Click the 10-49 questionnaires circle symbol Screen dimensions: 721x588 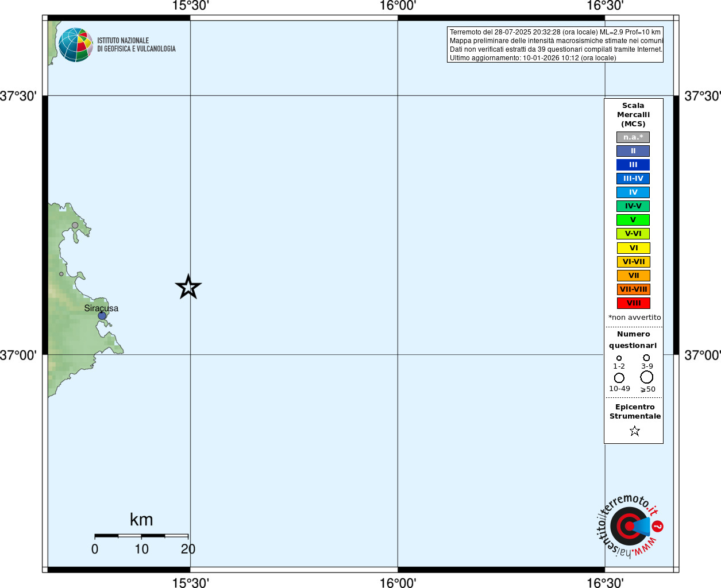(x=619, y=378)
